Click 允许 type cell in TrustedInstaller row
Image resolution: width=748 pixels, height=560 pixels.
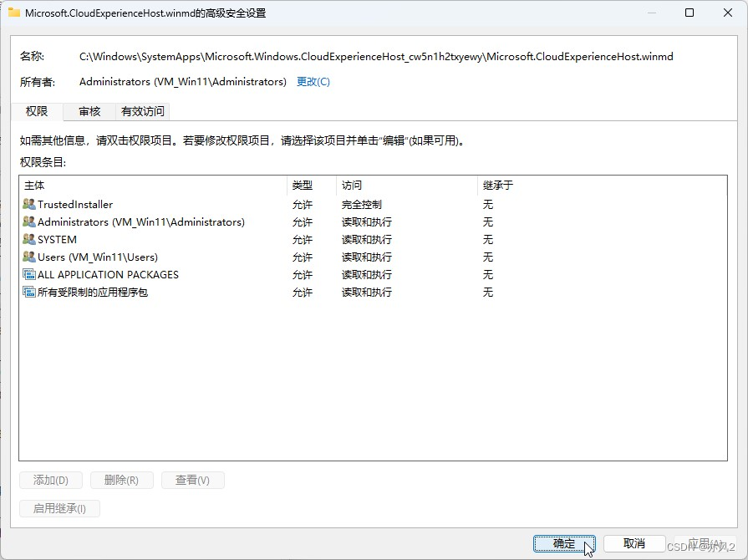click(x=303, y=205)
